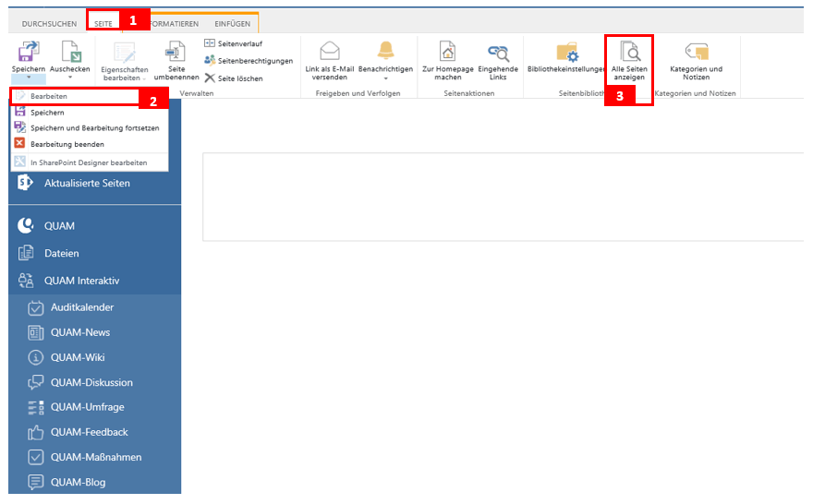Open QUAM-News link

pos(80,332)
